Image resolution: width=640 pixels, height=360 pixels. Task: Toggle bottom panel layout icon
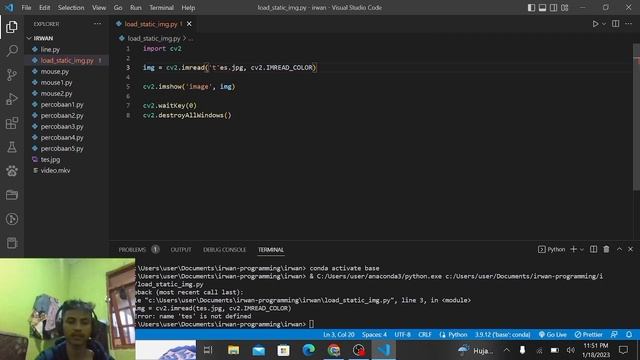point(542,7)
